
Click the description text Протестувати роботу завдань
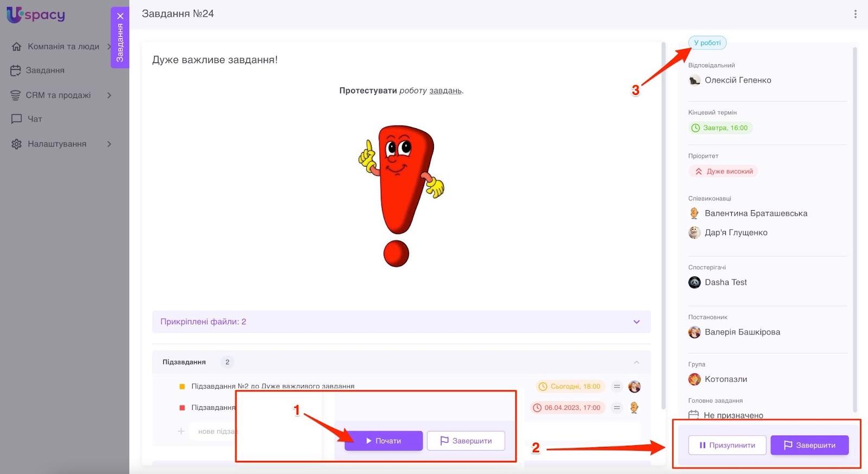coord(401,91)
